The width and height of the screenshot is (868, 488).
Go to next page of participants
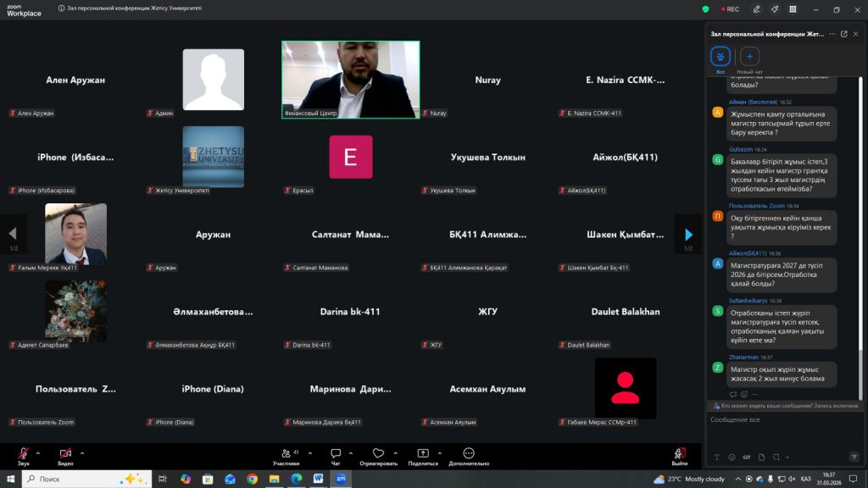click(688, 235)
